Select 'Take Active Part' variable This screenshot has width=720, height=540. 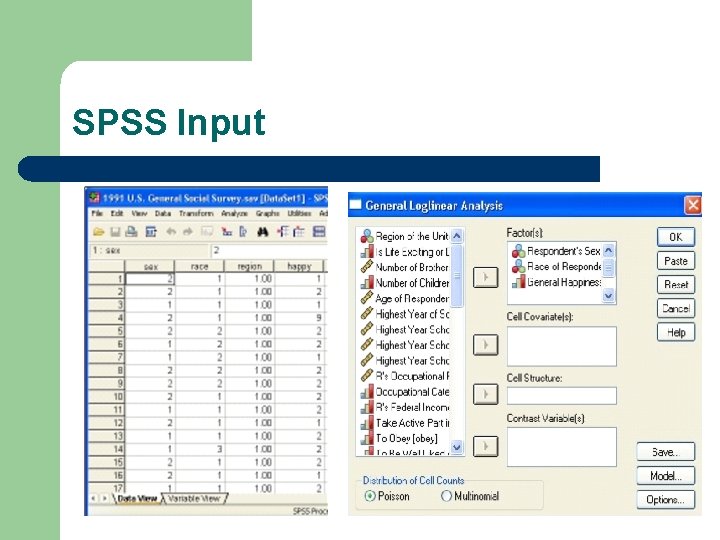[405, 423]
